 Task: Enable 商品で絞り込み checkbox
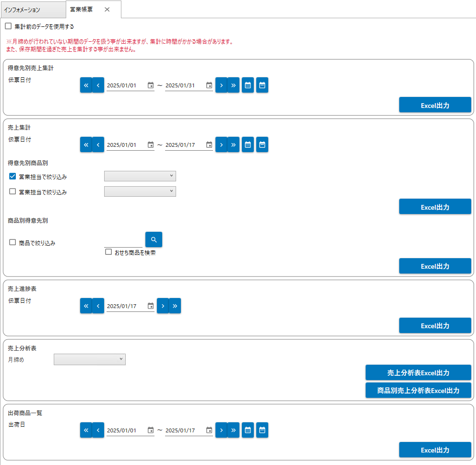(x=12, y=242)
